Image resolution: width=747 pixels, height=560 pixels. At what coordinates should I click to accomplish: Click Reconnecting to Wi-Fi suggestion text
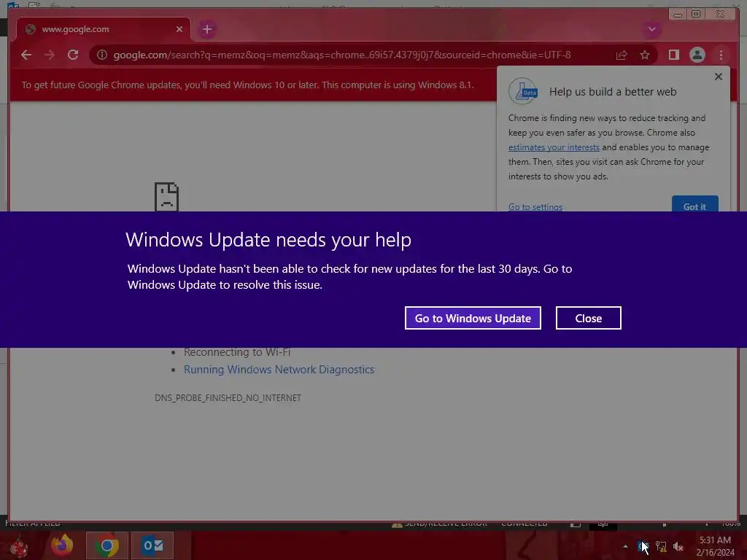tap(237, 352)
